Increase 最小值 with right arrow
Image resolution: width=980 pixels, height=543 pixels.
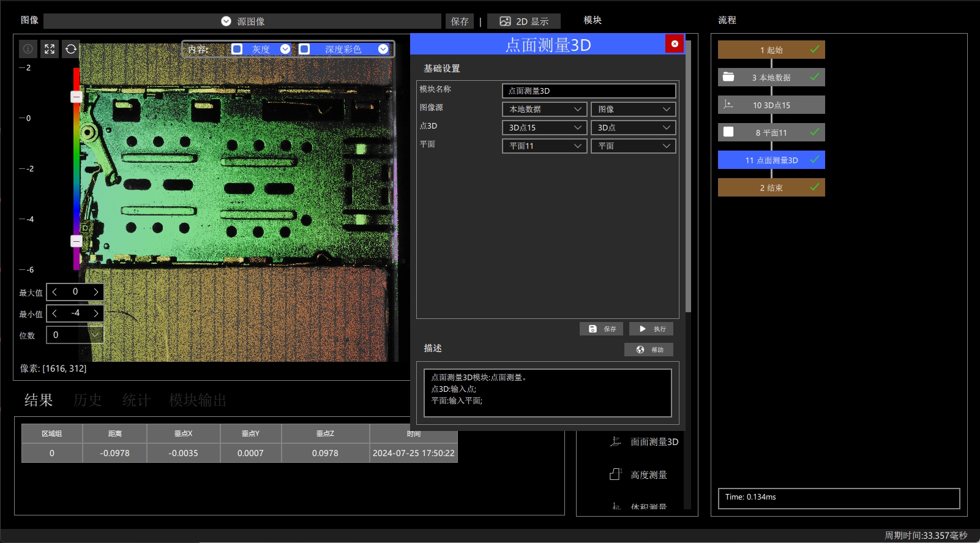(96, 313)
